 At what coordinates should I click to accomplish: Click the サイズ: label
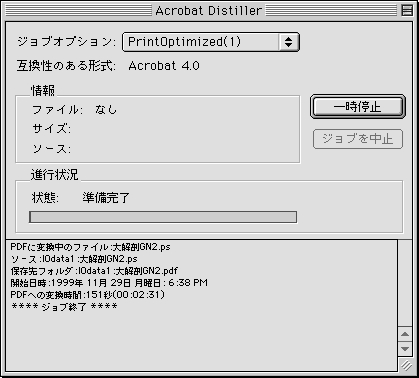[51, 128]
